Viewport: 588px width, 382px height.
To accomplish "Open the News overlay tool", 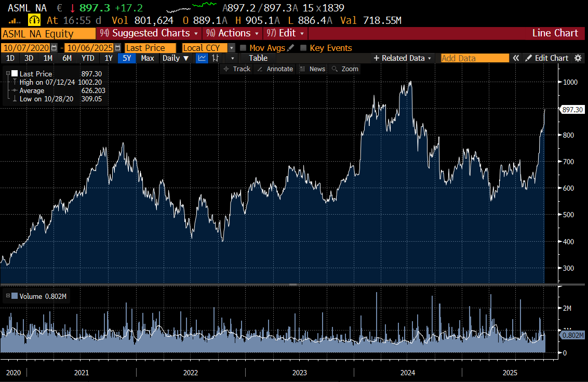I will (313, 69).
